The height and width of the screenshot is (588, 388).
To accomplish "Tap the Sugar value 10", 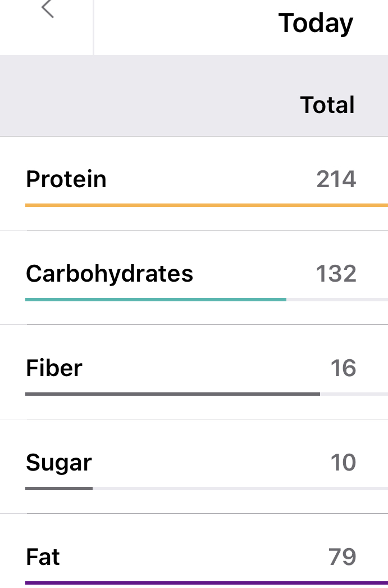I will 343,463.
